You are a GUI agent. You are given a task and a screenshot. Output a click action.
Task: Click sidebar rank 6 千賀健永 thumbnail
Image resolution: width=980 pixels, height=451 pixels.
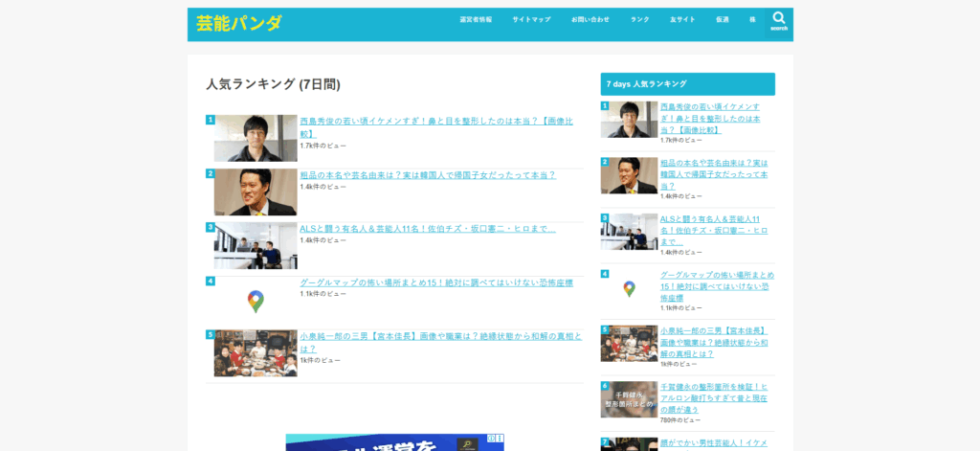[629, 399]
